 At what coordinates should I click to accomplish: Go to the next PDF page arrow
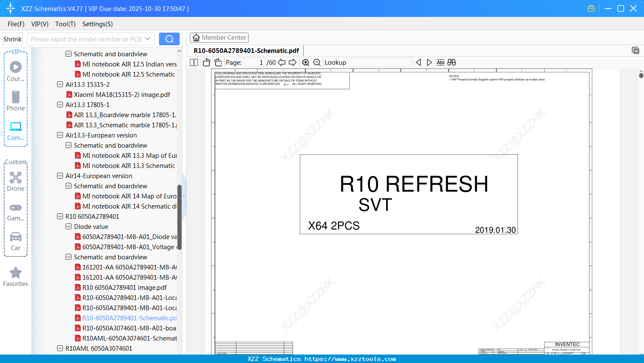pos(293,63)
